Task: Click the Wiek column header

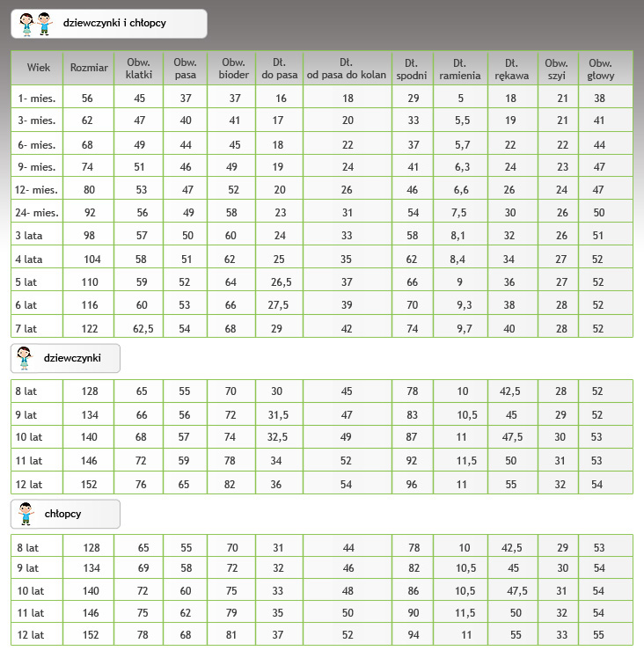Action: click(x=38, y=68)
